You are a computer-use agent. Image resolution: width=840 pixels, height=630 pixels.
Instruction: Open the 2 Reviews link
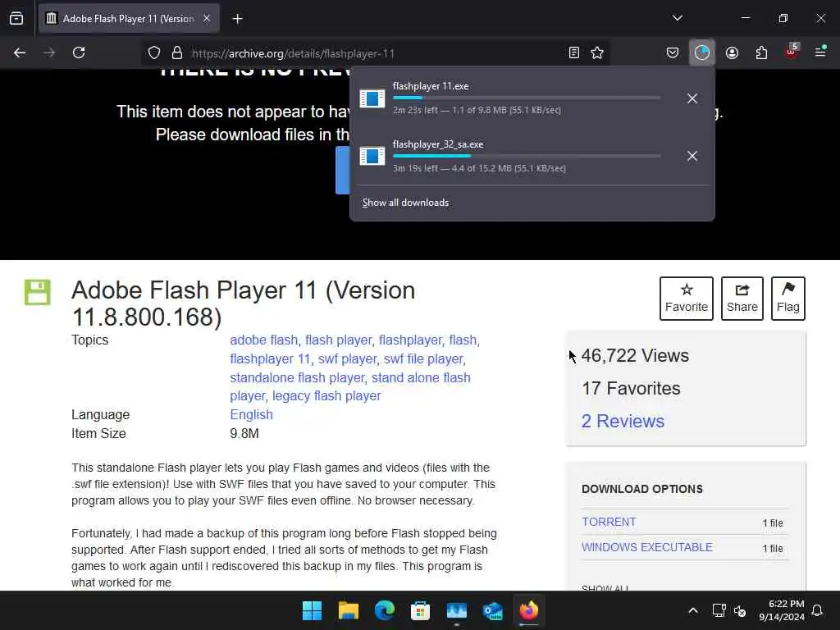623,421
